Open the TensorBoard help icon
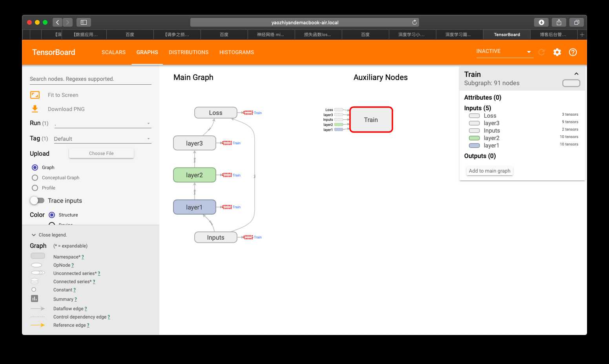This screenshot has width=609, height=364. pos(573,52)
